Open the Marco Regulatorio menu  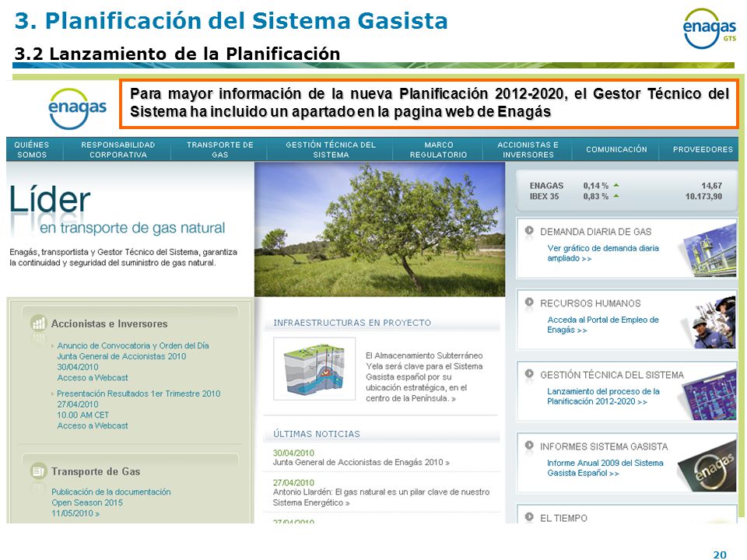(438, 149)
